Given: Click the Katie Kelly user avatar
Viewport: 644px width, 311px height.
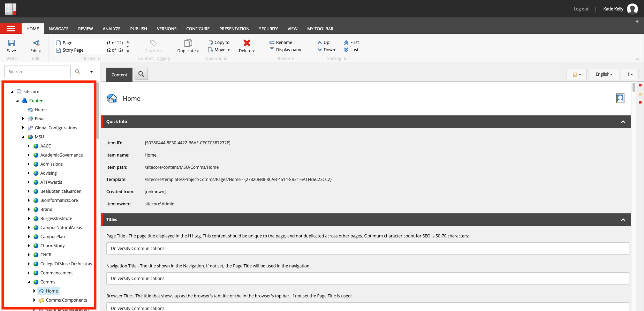Looking at the screenshot, I should (x=632, y=9).
